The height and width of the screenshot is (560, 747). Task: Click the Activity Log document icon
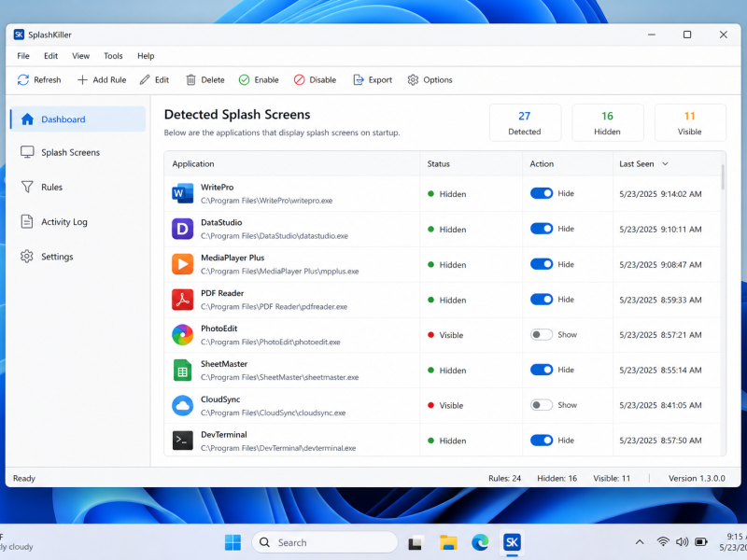pos(27,221)
